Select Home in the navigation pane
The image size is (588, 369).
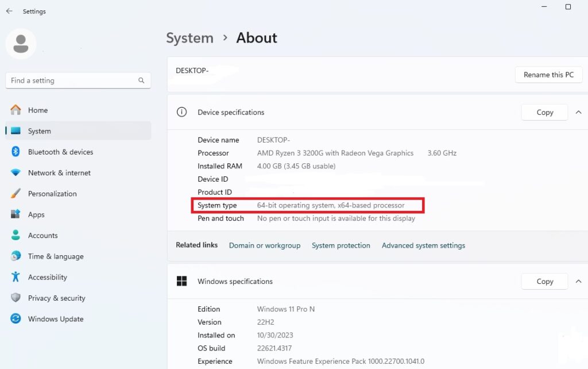point(38,110)
